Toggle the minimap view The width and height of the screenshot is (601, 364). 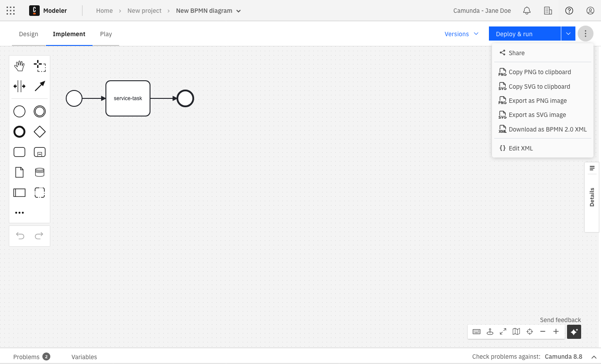click(x=516, y=332)
